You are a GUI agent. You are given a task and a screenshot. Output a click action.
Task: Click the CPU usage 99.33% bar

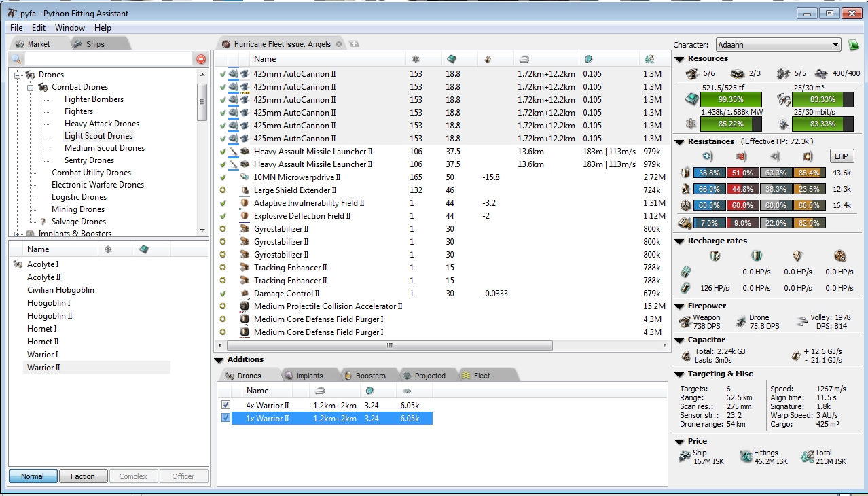732,99
